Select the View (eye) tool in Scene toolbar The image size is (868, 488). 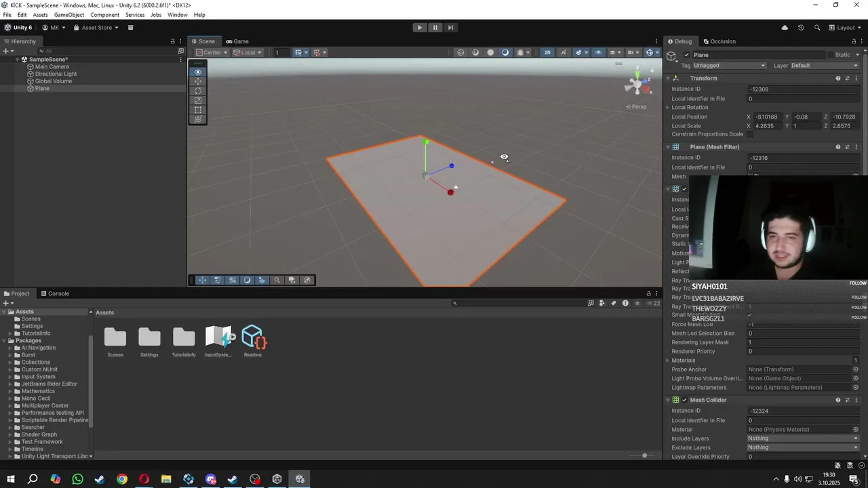(198, 72)
